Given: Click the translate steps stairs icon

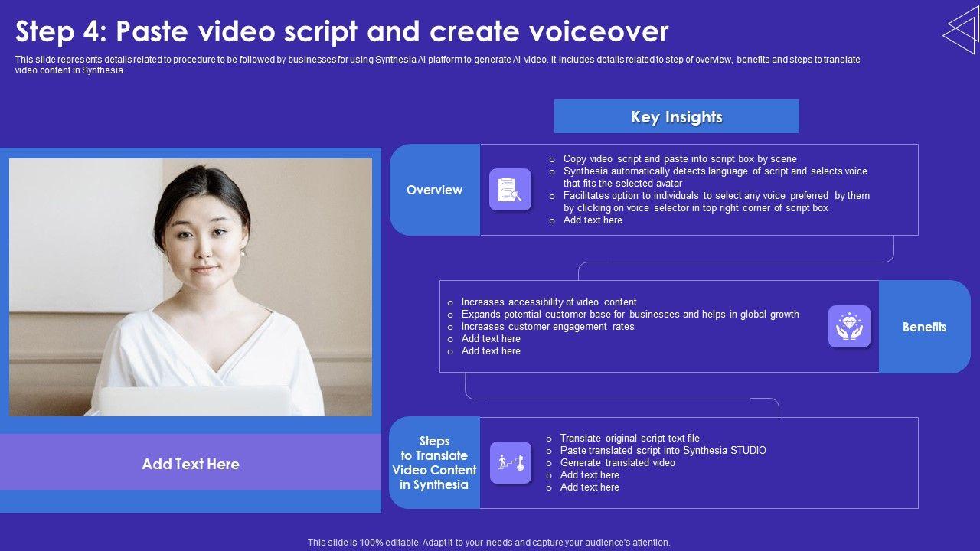Looking at the screenshot, I should pos(510,462).
